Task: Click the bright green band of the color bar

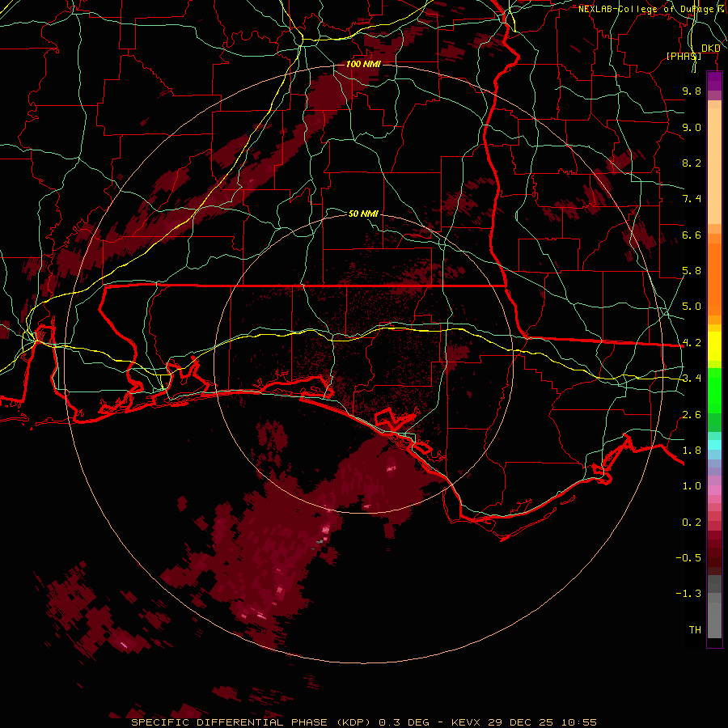Action: click(x=714, y=391)
